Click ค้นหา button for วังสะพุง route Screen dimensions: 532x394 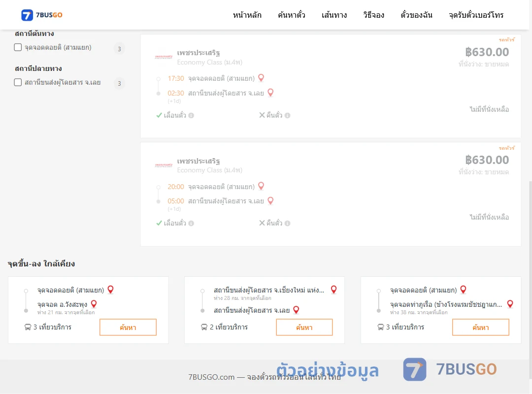pos(128,327)
